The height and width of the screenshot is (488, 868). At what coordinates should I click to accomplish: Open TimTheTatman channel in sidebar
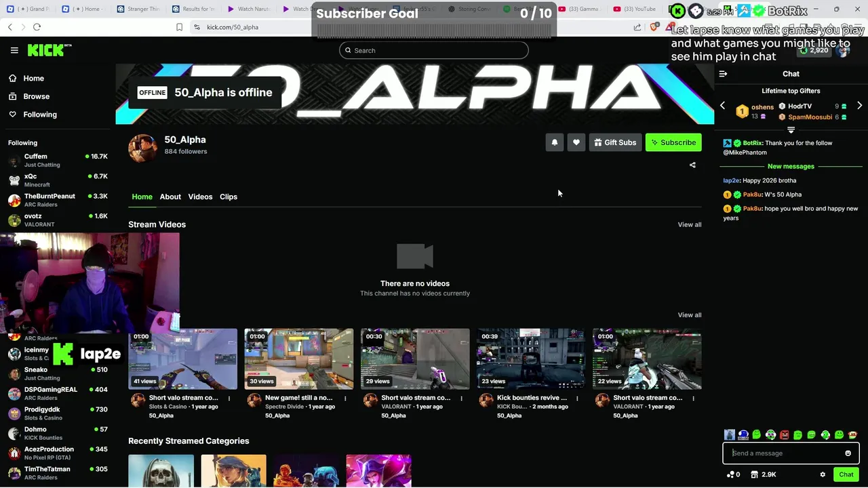pyautogui.click(x=58, y=472)
